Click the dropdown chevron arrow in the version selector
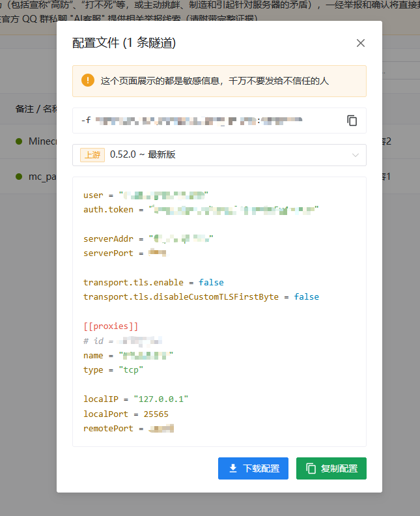This screenshot has width=420, height=516. 355,155
